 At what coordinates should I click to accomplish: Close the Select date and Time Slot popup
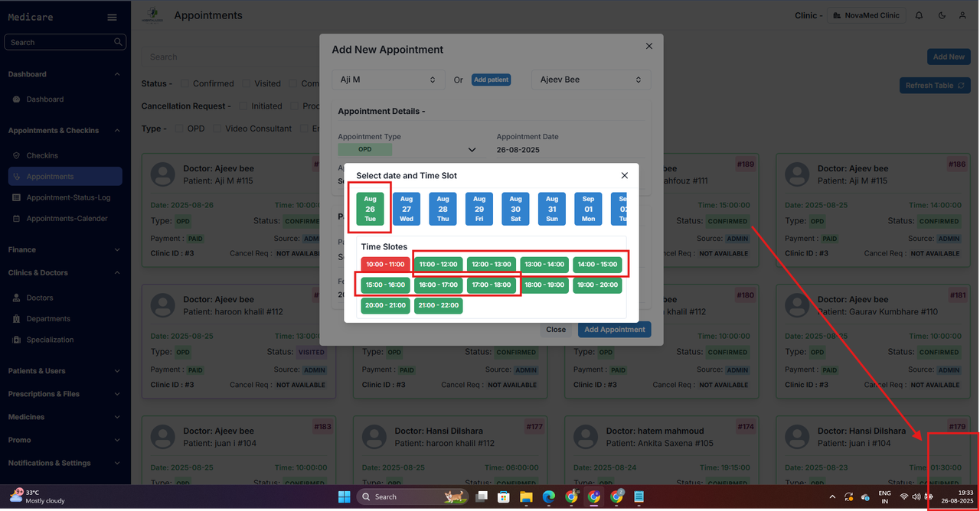[x=624, y=175]
